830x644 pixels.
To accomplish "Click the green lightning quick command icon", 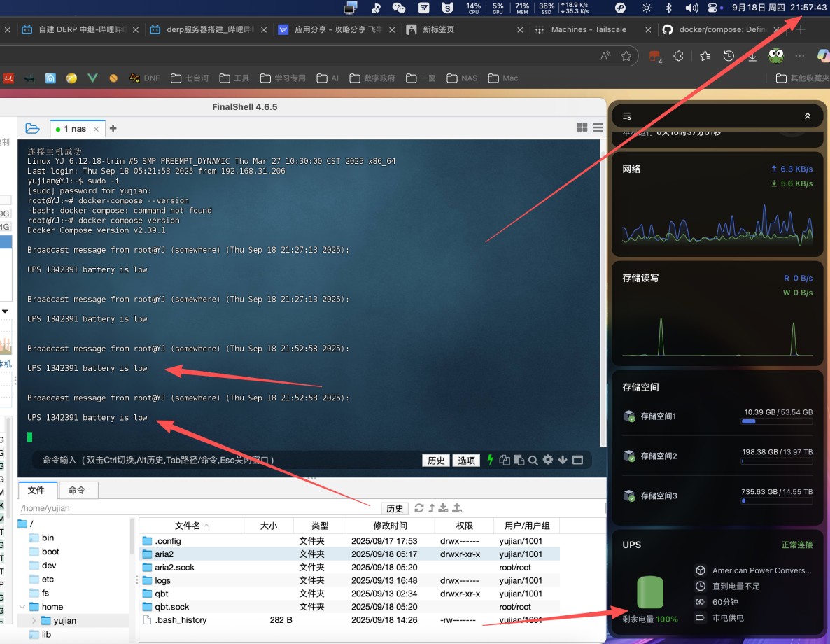I will pos(490,460).
